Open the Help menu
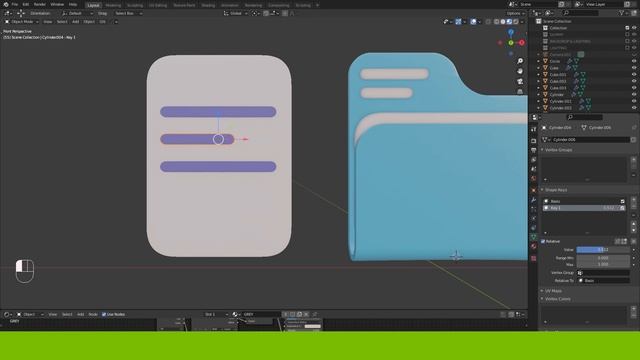 [x=73, y=4]
